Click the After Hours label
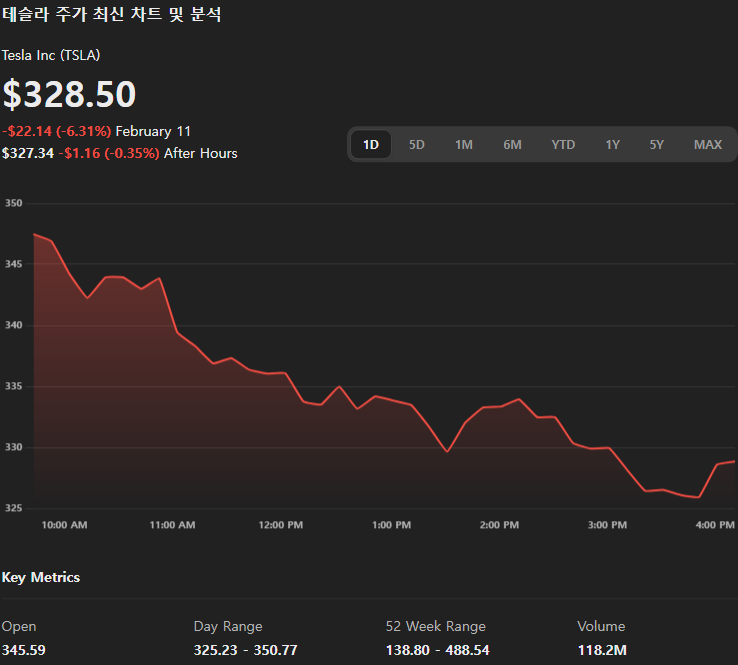The width and height of the screenshot is (738, 665). (201, 153)
